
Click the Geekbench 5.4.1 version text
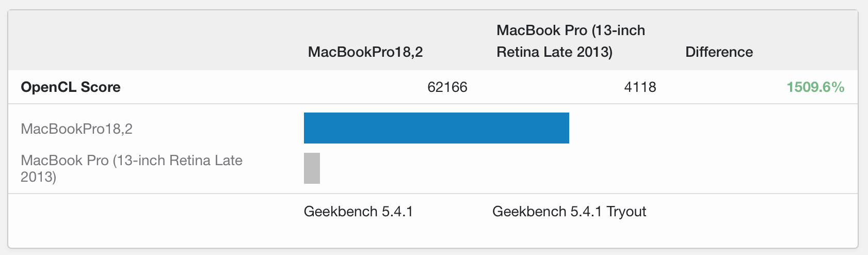[x=358, y=212]
